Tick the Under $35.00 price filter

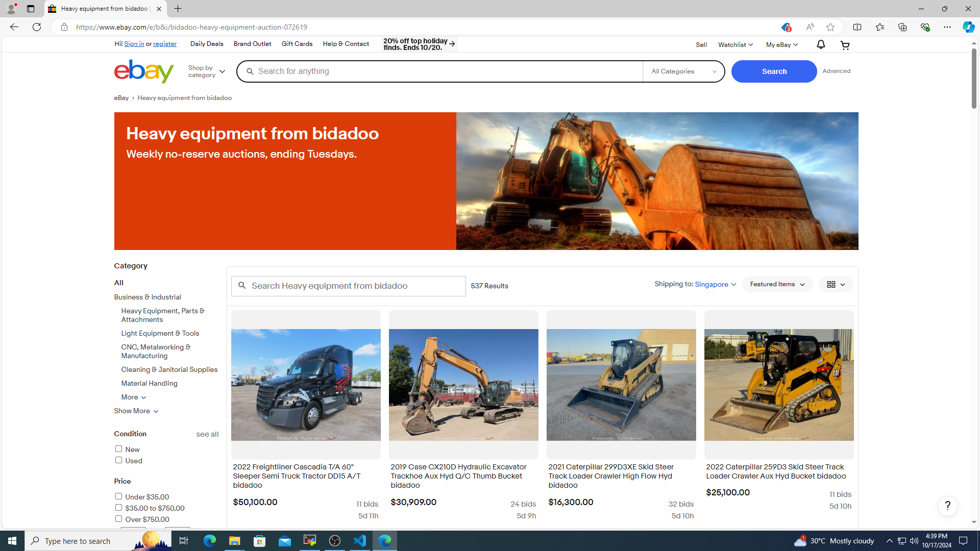click(x=118, y=496)
